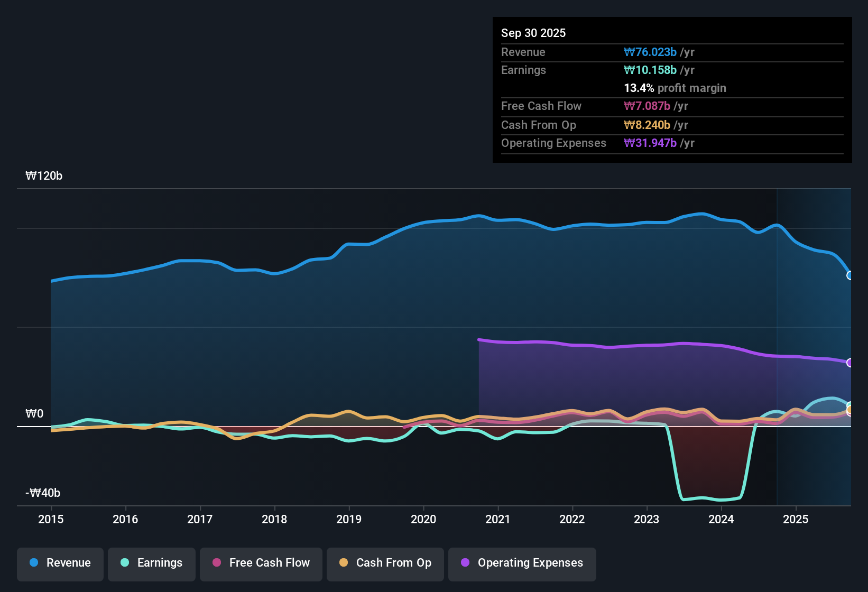This screenshot has height=592, width=868.
Task: Click the Cash From Op endpoint marker on the chart
Action: click(x=849, y=410)
